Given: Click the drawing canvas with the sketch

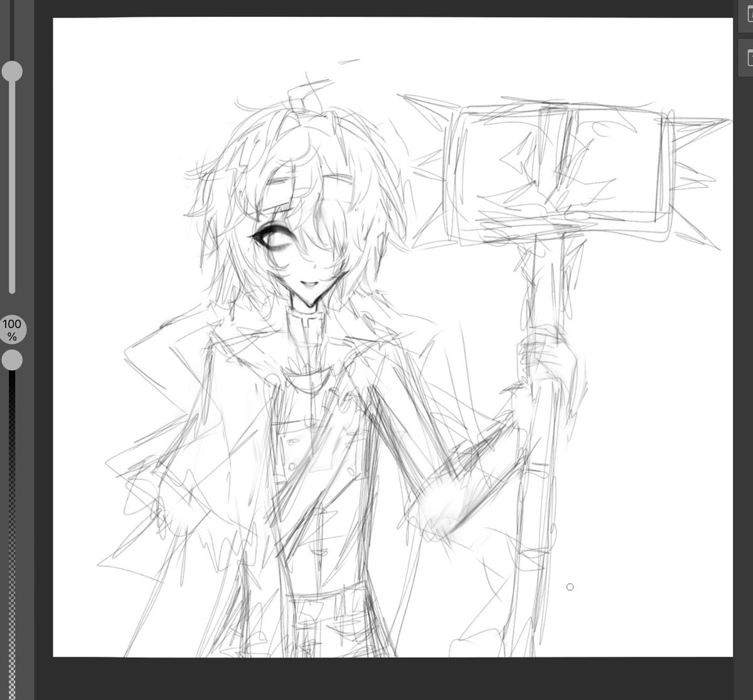Looking at the screenshot, I should coord(393,337).
